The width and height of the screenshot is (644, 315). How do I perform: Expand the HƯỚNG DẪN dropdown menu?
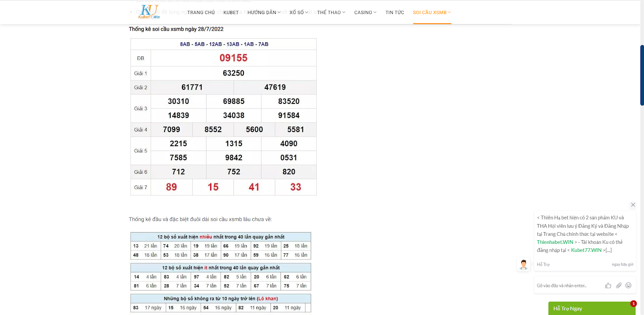(x=264, y=12)
